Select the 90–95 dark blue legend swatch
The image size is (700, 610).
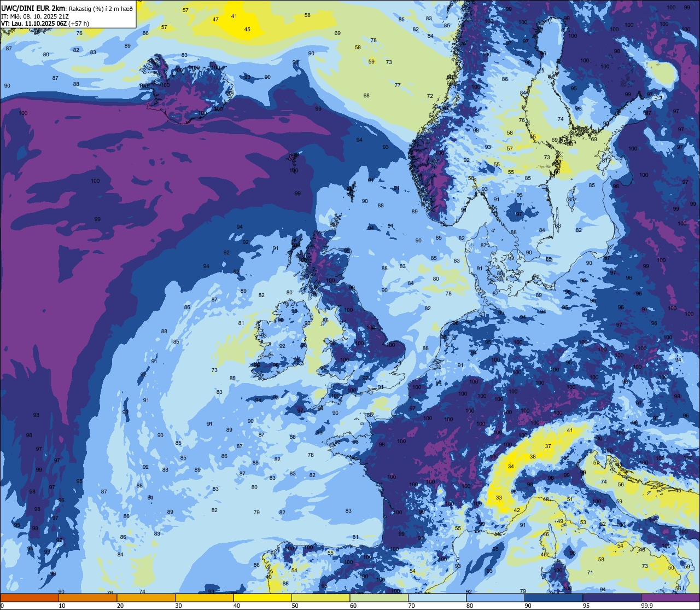coord(553,597)
